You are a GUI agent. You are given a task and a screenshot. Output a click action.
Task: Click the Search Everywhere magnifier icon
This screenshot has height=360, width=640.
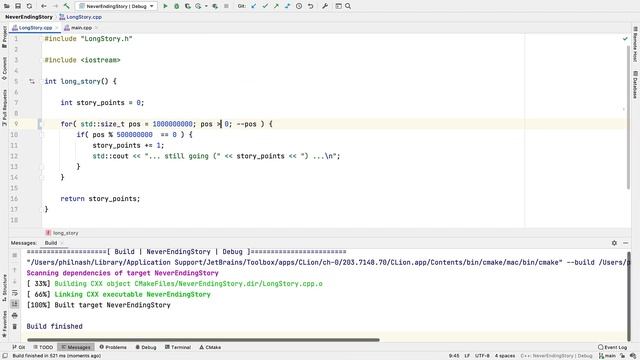(348, 6)
